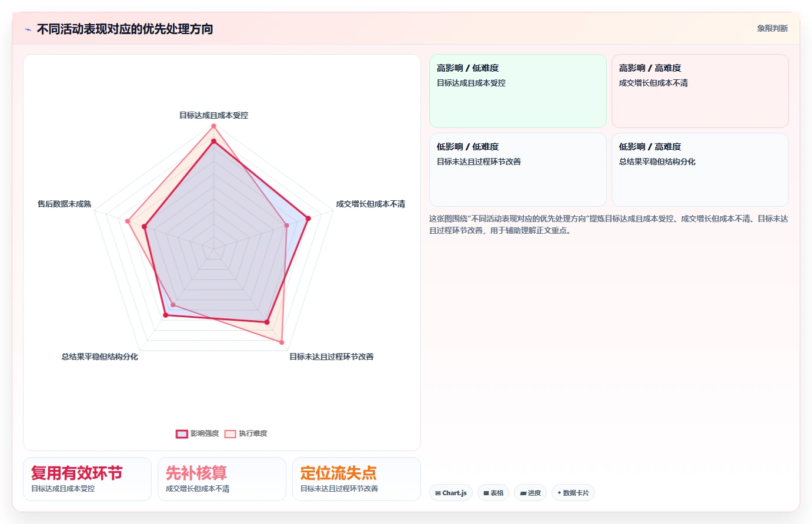Viewport: 812px width, 524px height.
Task: Click subtitle under 复用有效环节 heading
Action: click(63, 489)
